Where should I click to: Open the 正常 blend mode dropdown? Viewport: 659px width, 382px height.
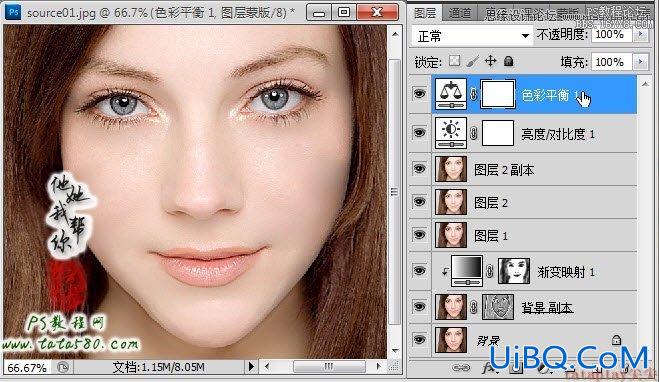pyautogui.click(x=472, y=36)
